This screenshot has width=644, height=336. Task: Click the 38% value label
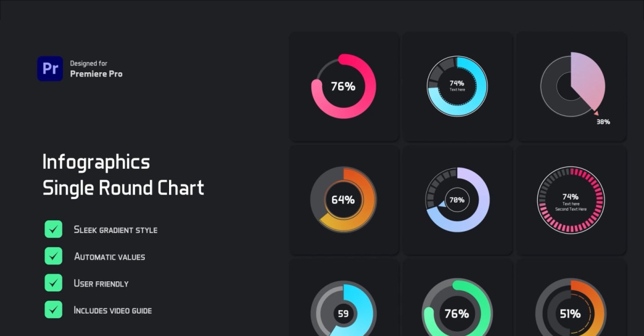[x=603, y=122]
